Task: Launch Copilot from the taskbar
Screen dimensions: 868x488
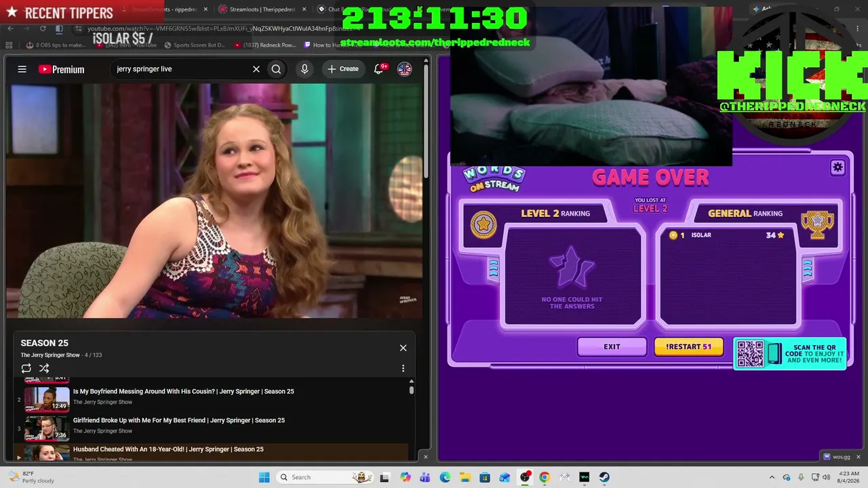Action: [x=406, y=477]
